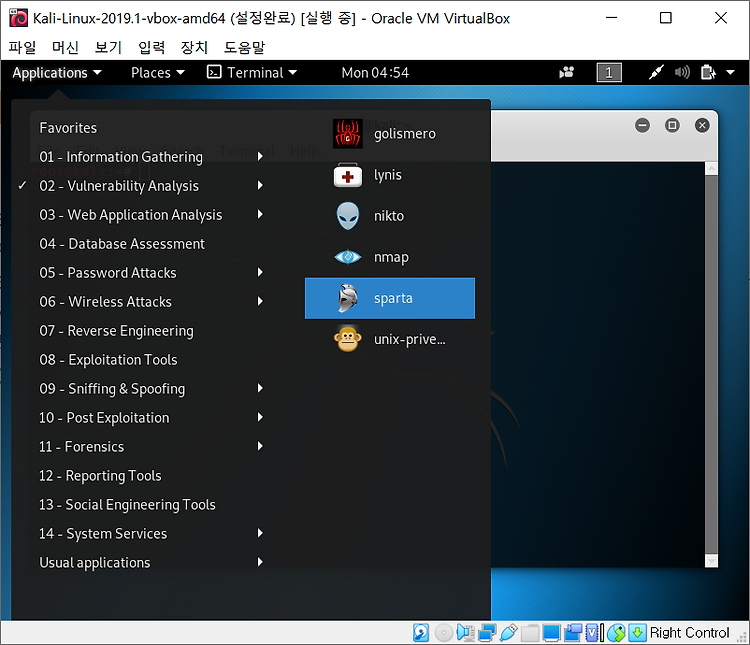This screenshot has width=750, height=645.
Task: Click VirtualBox recording status icon
Action: click(x=573, y=633)
